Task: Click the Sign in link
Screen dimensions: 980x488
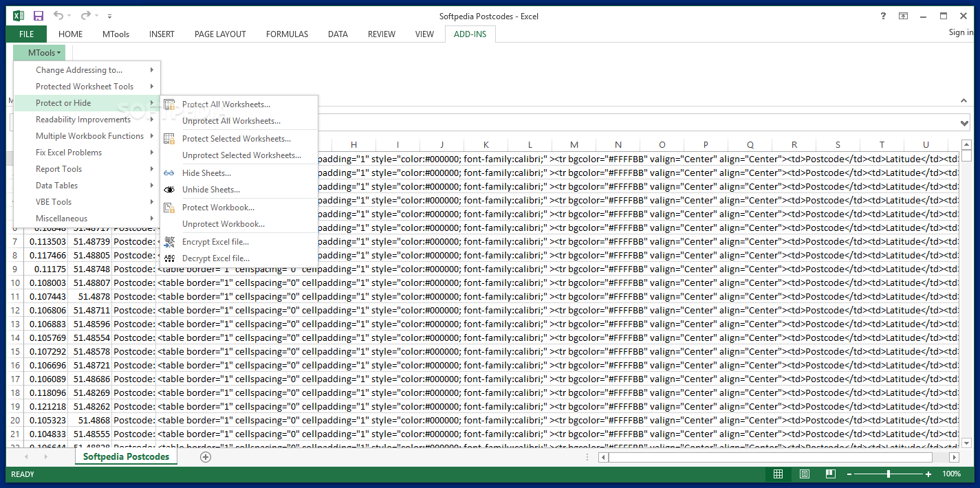Action: tap(961, 32)
